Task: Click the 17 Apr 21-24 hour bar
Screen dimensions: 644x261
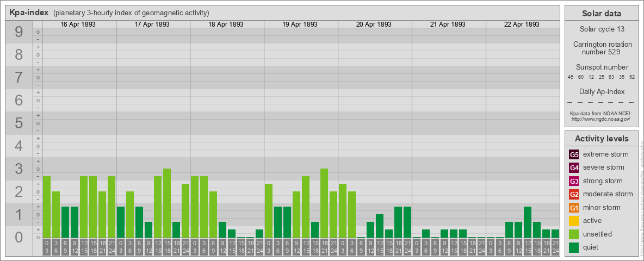Action: tap(185, 210)
